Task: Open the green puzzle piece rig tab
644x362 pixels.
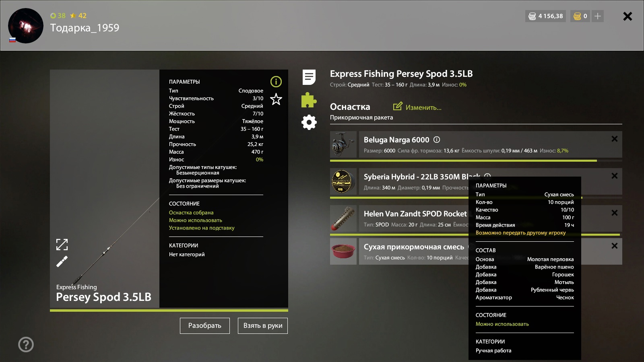Action: (x=309, y=100)
